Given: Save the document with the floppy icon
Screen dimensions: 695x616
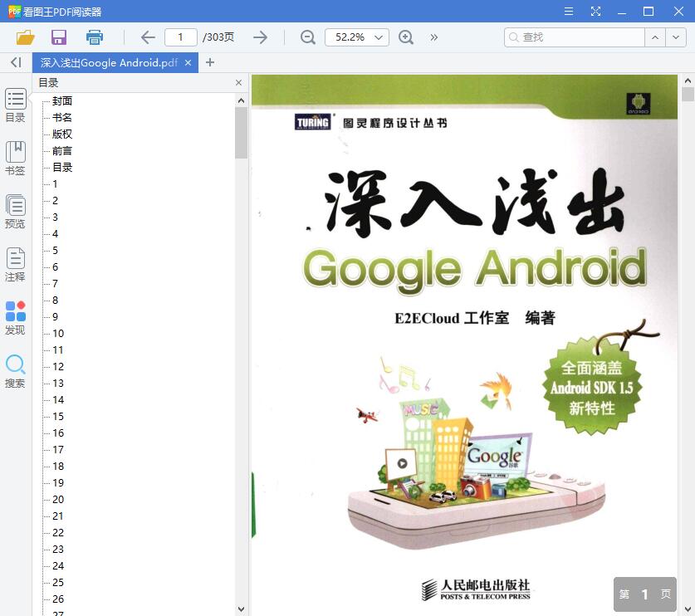Looking at the screenshot, I should (59, 37).
